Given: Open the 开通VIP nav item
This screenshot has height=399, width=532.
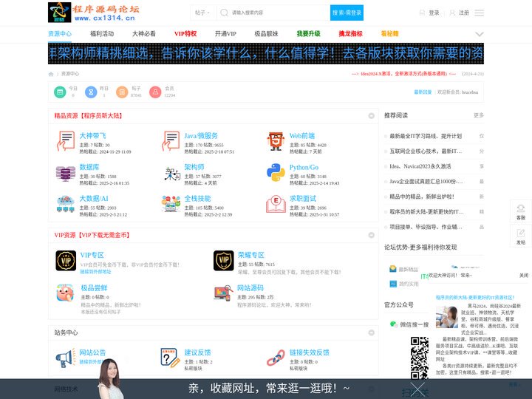Looking at the screenshot, I should [225, 33].
